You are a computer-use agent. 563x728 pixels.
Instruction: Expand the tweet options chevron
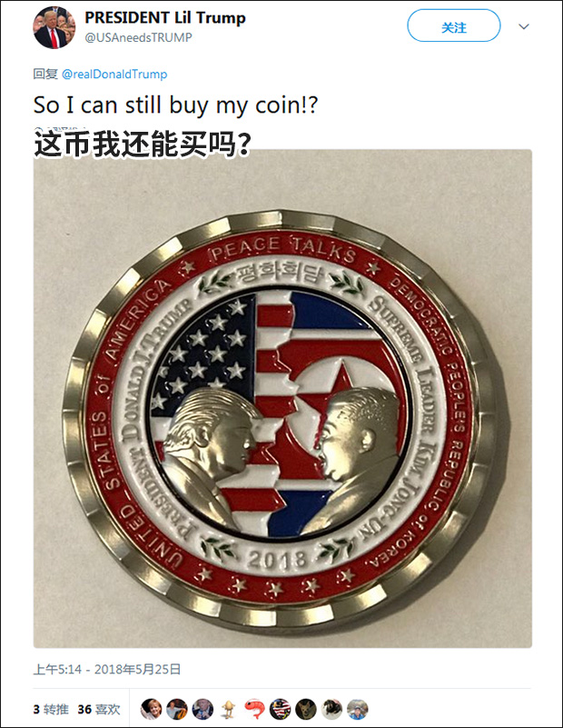[524, 26]
